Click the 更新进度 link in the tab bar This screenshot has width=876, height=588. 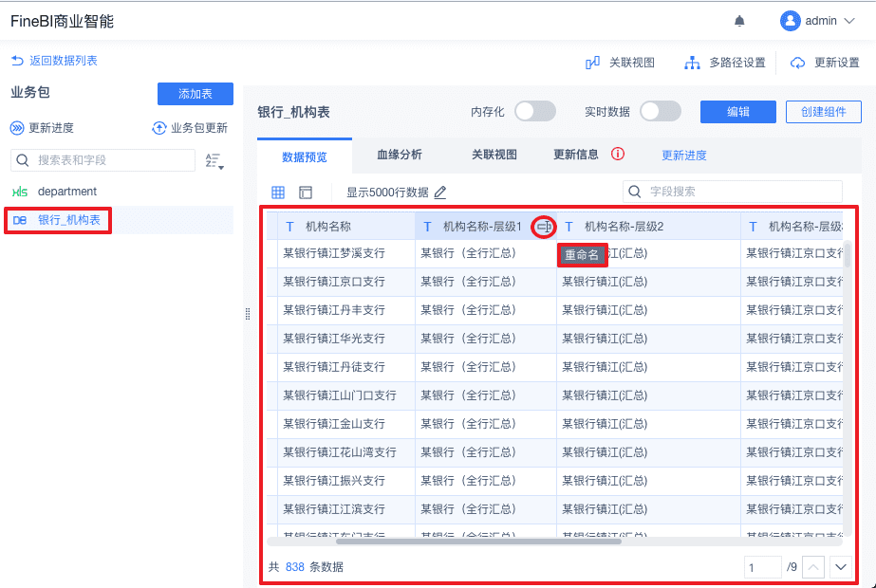point(684,156)
